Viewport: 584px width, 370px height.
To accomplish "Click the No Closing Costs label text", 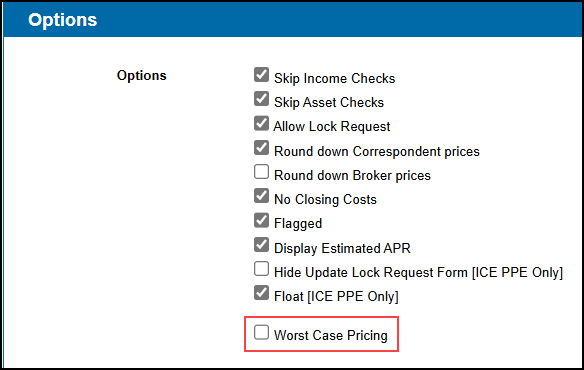I will point(325,200).
